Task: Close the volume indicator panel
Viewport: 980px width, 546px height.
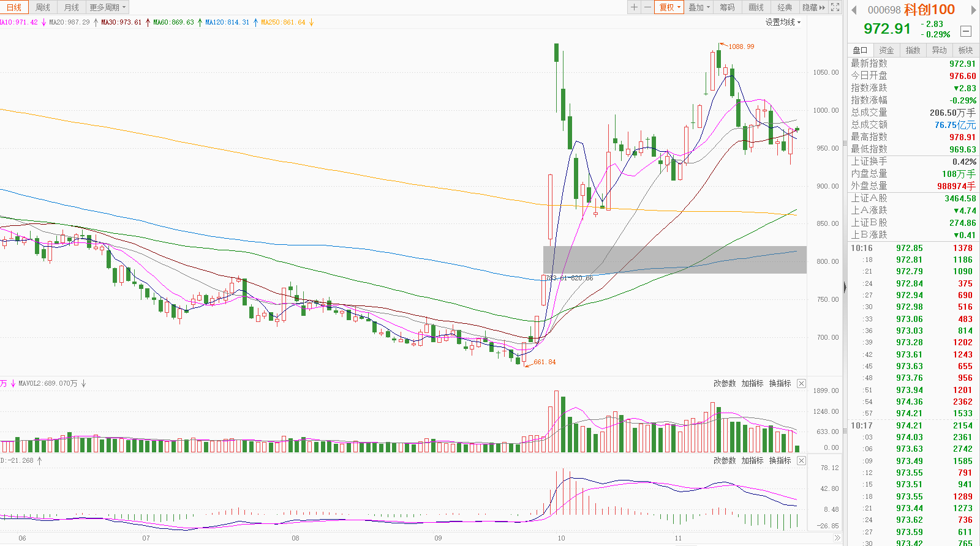Action: click(x=801, y=383)
